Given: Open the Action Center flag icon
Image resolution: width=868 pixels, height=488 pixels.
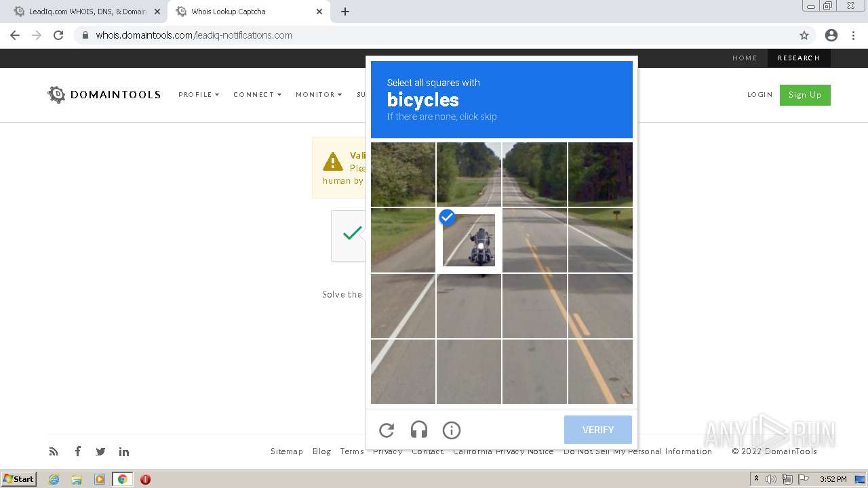Looking at the screenshot, I should 804,479.
